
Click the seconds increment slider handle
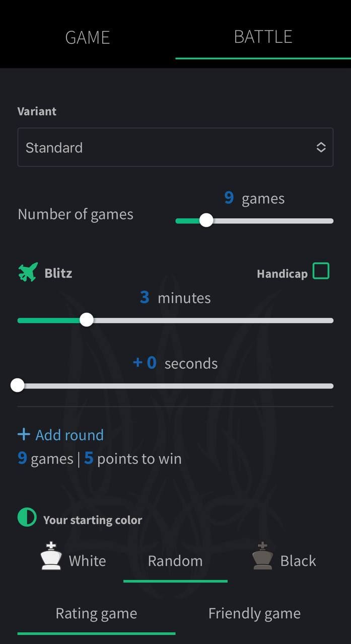(17, 385)
